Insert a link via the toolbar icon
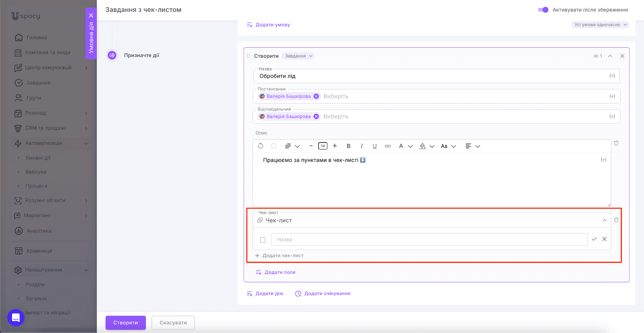The image size is (644, 333). point(388,146)
